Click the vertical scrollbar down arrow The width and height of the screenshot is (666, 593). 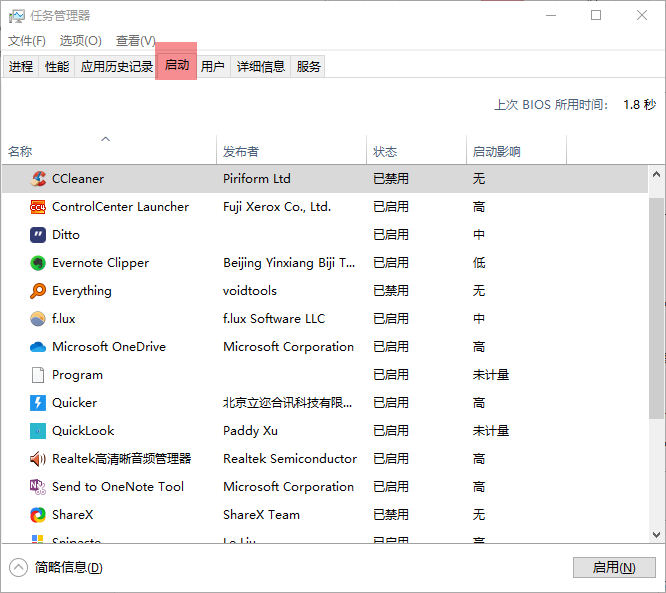(x=657, y=534)
